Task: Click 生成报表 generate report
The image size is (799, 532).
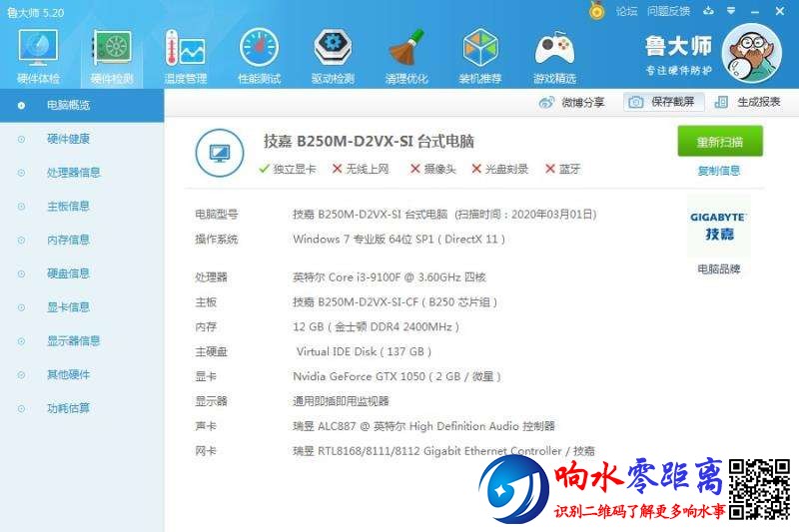Action: (x=747, y=102)
